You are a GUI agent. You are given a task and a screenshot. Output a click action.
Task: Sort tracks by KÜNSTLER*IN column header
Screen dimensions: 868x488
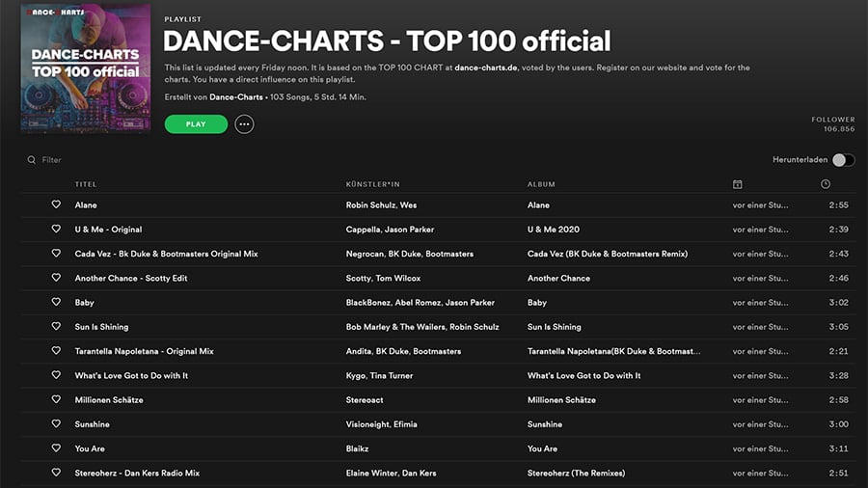[x=372, y=184]
